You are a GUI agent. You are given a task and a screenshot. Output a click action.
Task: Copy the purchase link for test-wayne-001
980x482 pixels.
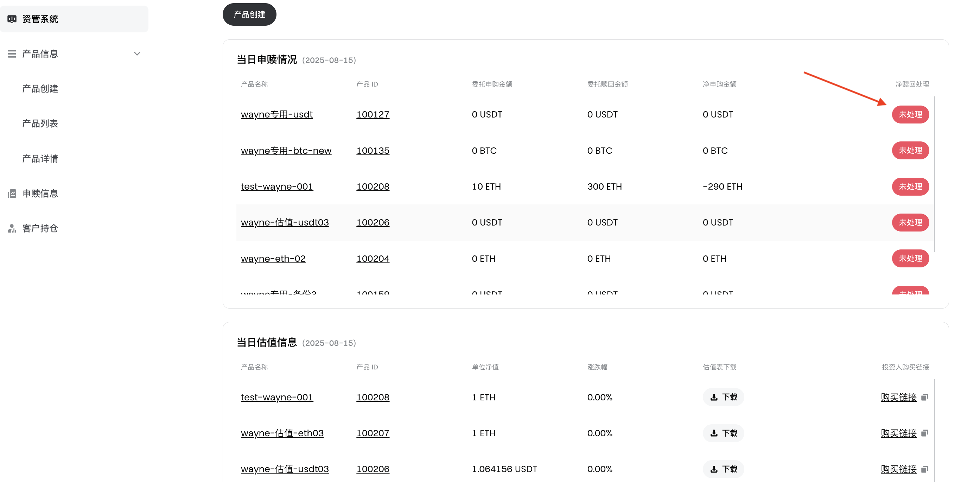point(925,397)
